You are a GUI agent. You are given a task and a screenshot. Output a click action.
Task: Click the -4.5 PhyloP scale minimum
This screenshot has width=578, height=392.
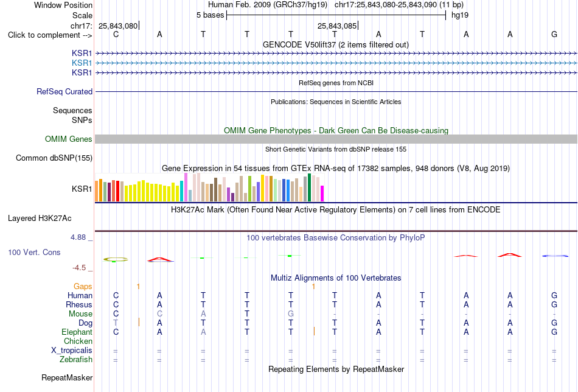[79, 268]
